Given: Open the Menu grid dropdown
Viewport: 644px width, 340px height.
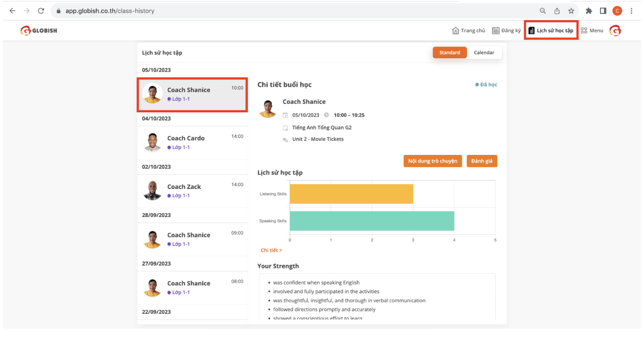Looking at the screenshot, I should point(592,31).
